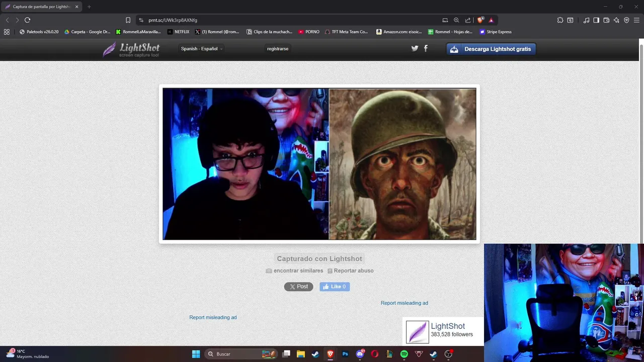Open Lightshot Facebook icon in header
This screenshot has height=362, width=644.
coord(426,48)
